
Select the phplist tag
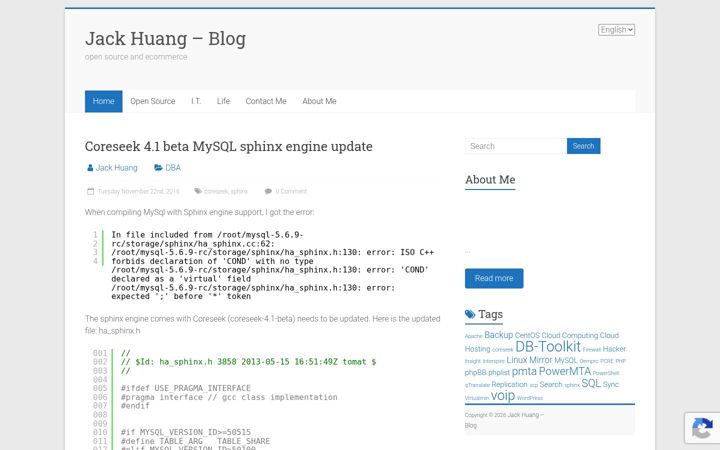tap(499, 373)
